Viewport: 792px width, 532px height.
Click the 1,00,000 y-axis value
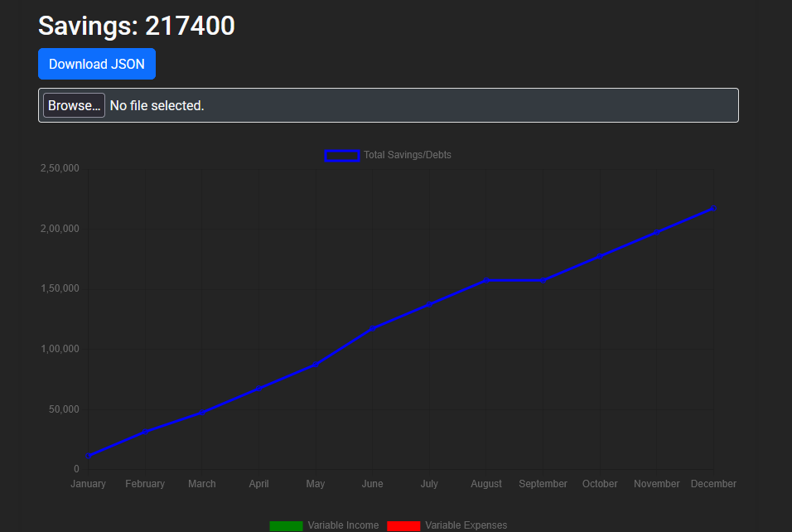click(x=60, y=349)
